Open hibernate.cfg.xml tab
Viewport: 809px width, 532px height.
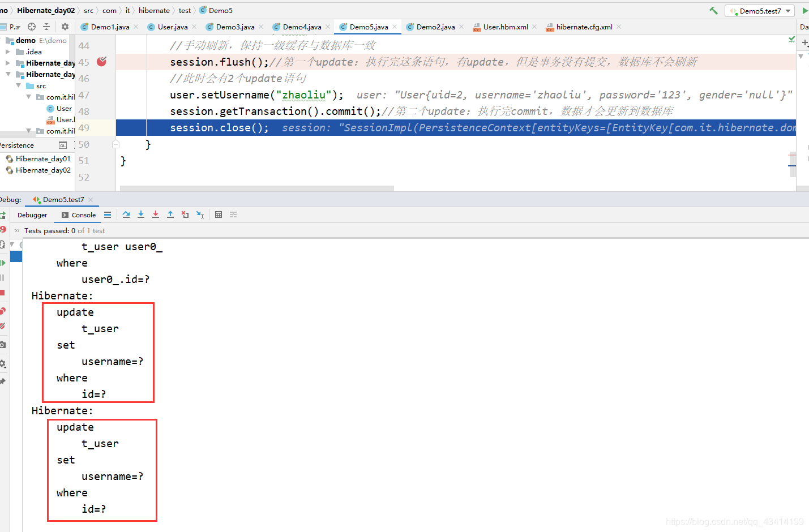pos(584,27)
